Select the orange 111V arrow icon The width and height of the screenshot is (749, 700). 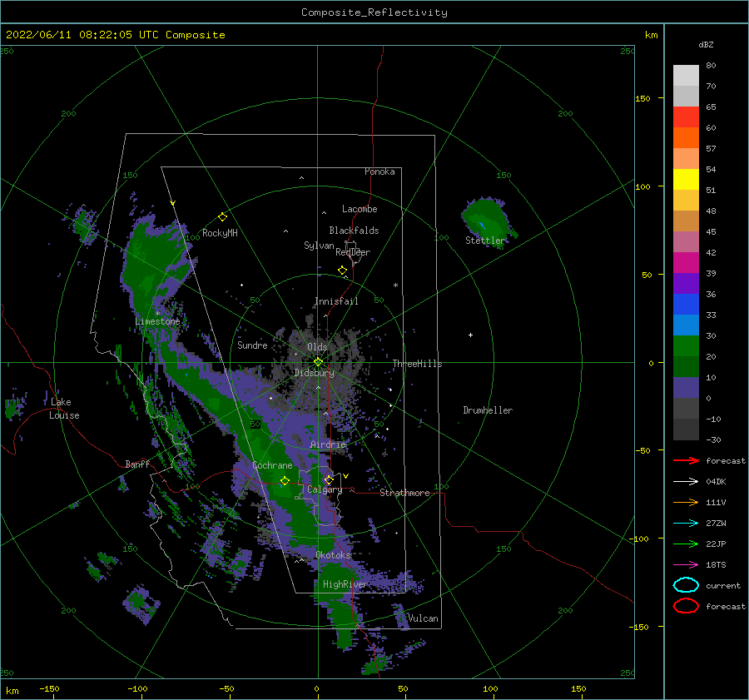click(686, 502)
